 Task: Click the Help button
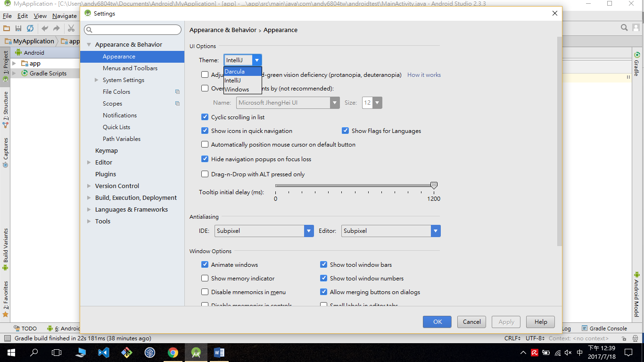click(x=540, y=322)
